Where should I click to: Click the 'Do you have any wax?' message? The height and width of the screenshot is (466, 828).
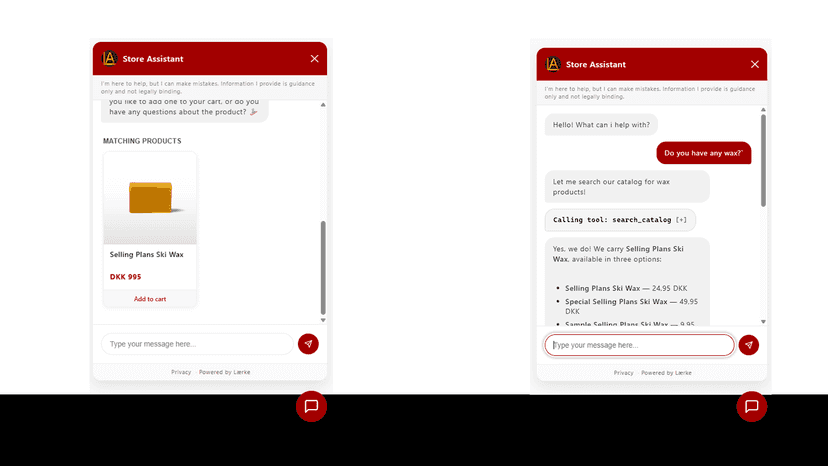click(704, 153)
